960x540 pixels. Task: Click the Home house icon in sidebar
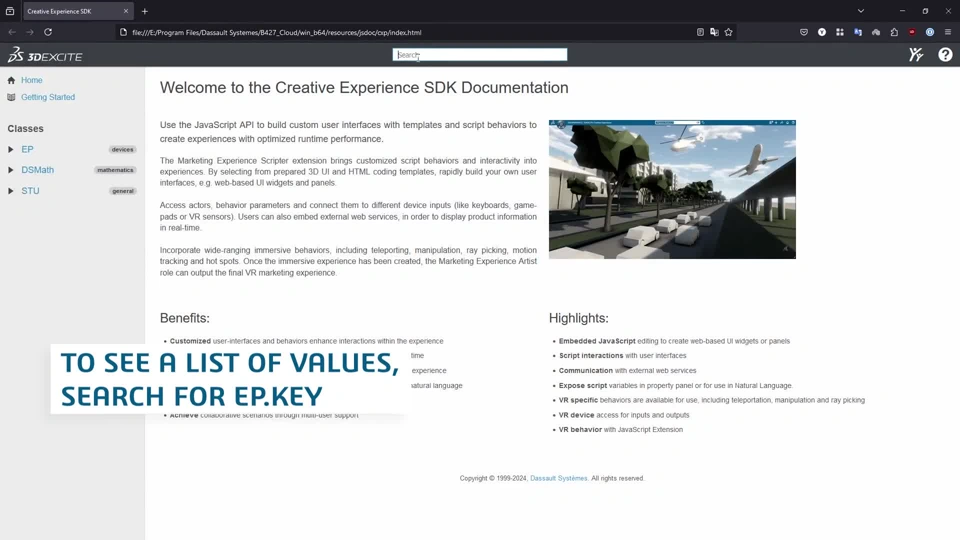coord(11,80)
